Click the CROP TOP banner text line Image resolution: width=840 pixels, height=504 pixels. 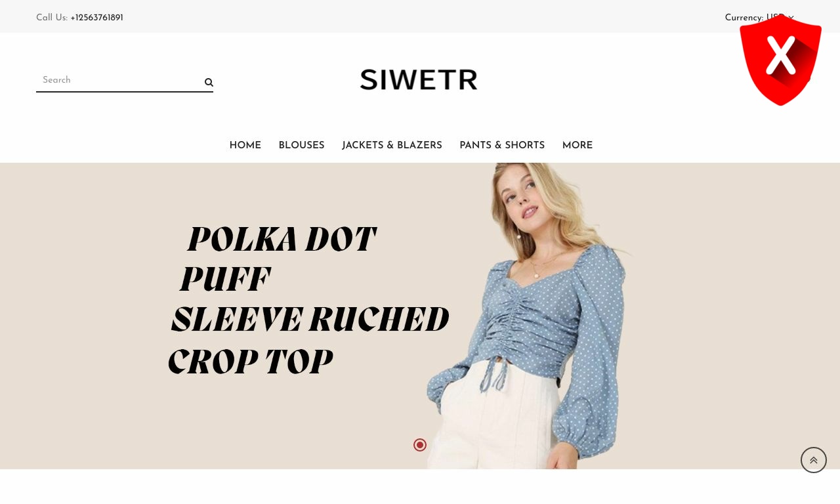(x=251, y=362)
